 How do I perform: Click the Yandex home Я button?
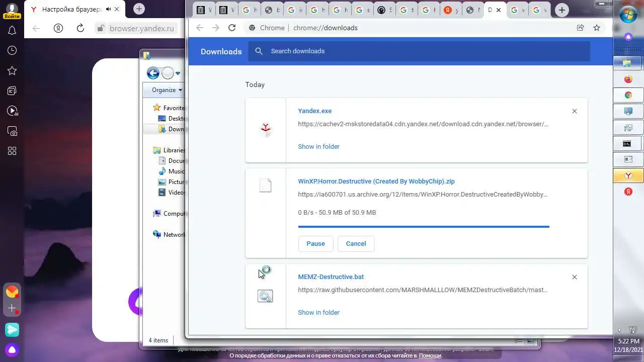pyautogui.click(x=58, y=28)
